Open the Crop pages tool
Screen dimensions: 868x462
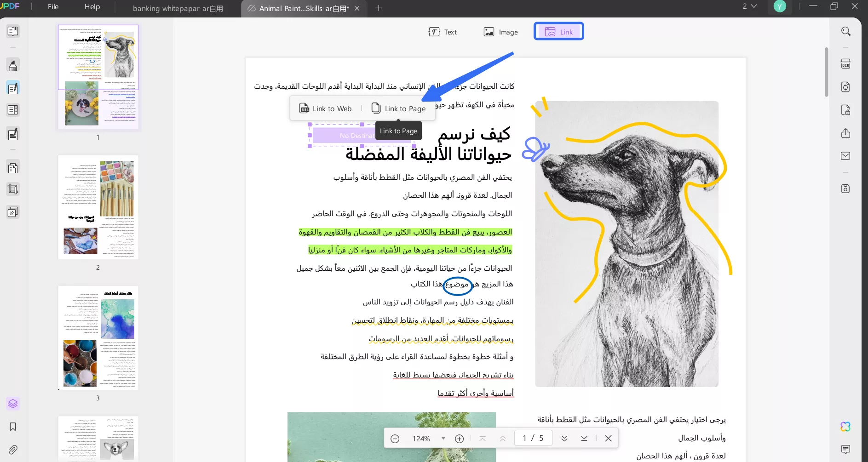[x=13, y=188]
